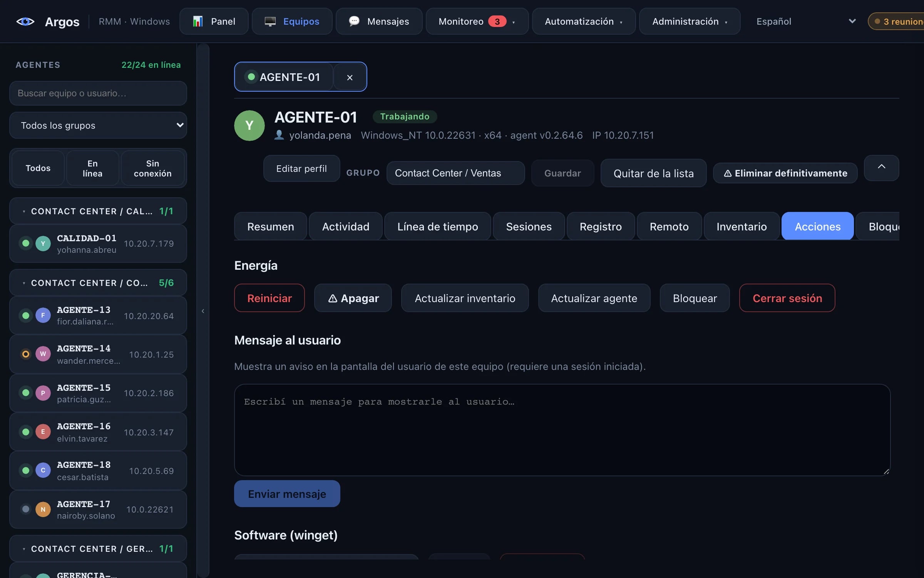
Task: Select the Sin conexión filter
Action: [x=153, y=168]
